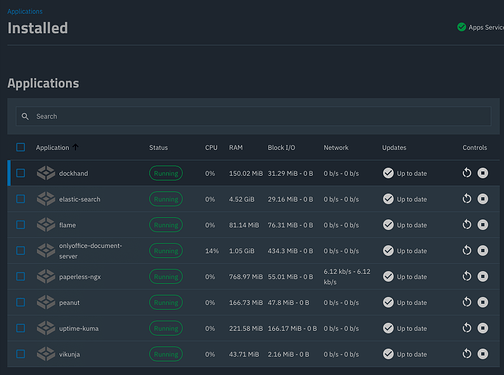The image size is (504, 375).
Task: Click Up to date text for peanut
Action: (412, 303)
